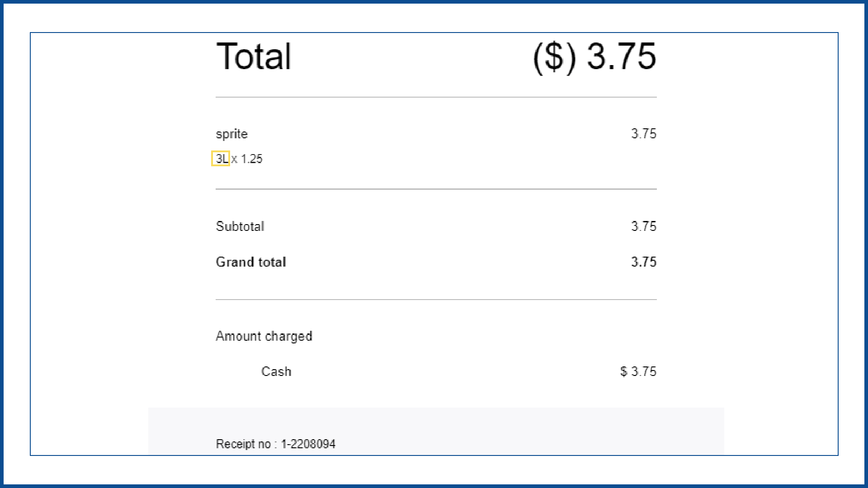Click the ($) currency symbol in header
Viewport: 868px width, 488px height.
pyautogui.click(x=555, y=57)
